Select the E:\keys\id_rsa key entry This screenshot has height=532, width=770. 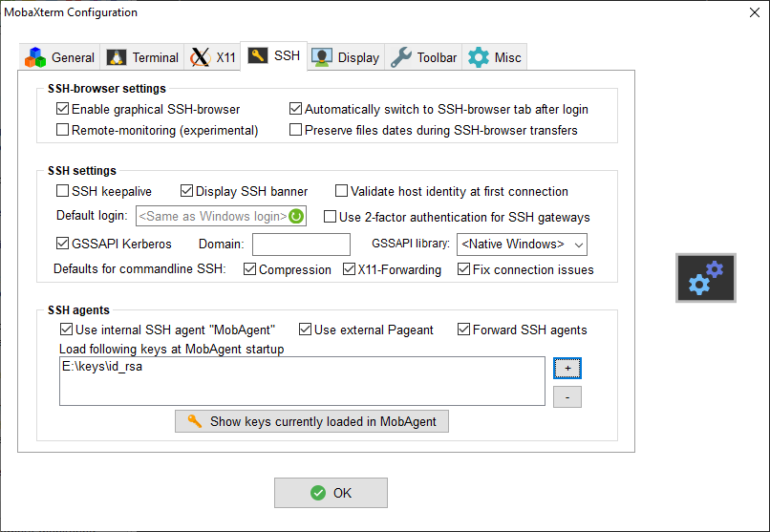coord(102,367)
